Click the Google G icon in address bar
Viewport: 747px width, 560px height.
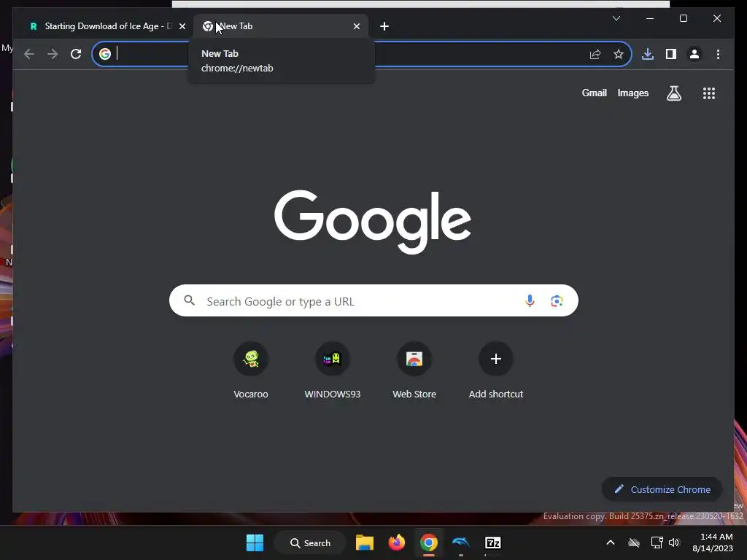(105, 54)
